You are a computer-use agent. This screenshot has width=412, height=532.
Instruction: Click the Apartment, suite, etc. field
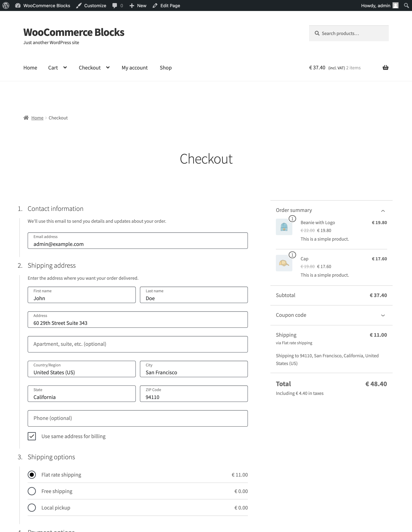click(138, 344)
